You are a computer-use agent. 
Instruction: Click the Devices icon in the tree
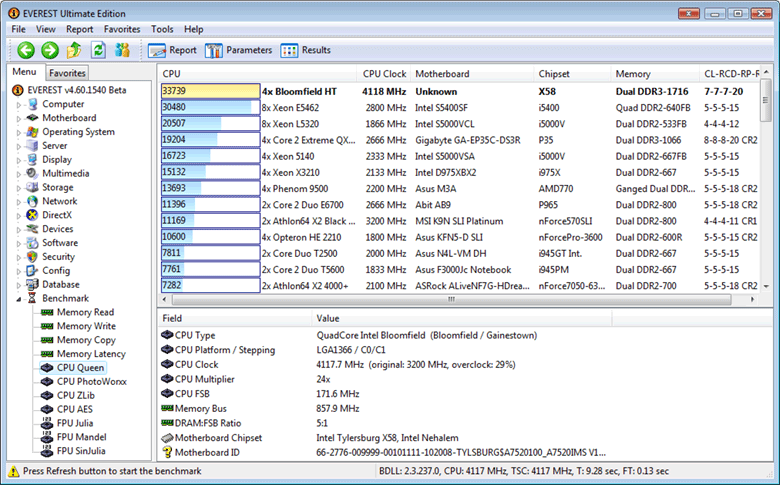coord(33,229)
